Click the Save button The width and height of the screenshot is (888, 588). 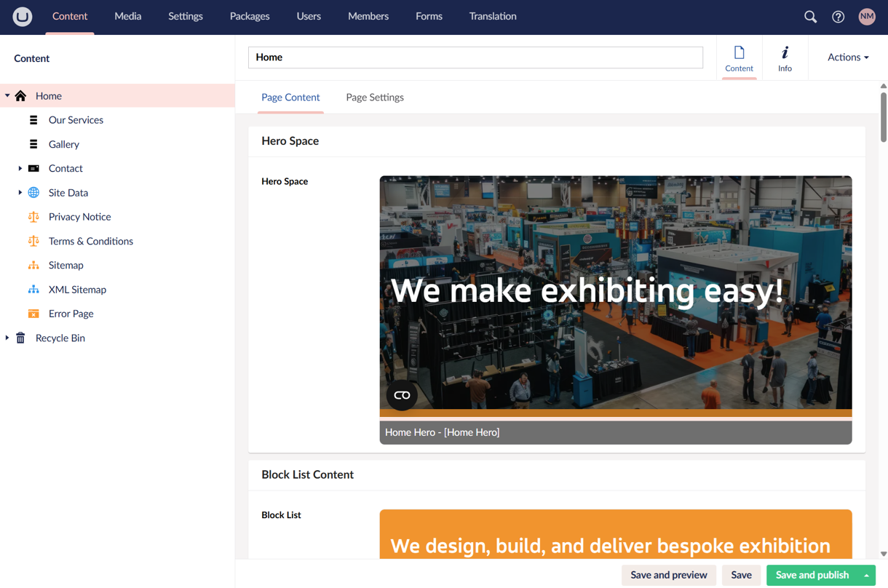pyautogui.click(x=741, y=575)
